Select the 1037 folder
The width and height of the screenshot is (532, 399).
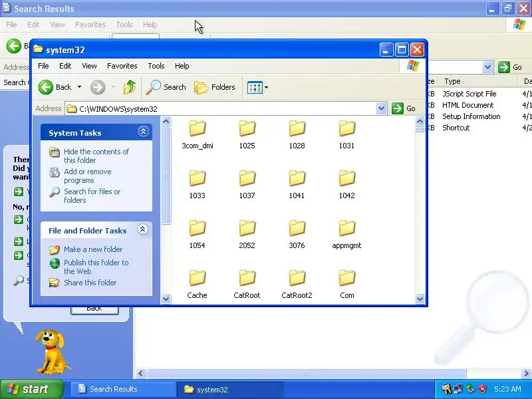(x=247, y=185)
